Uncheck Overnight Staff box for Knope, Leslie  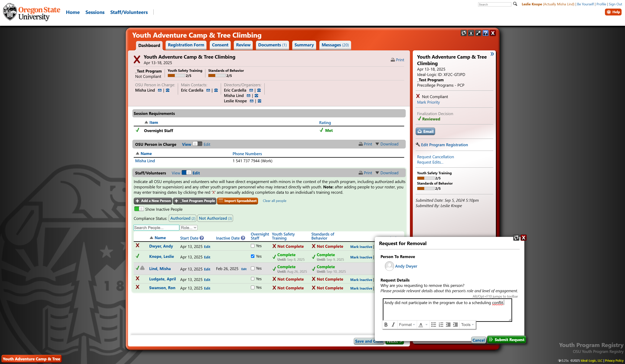point(253,256)
